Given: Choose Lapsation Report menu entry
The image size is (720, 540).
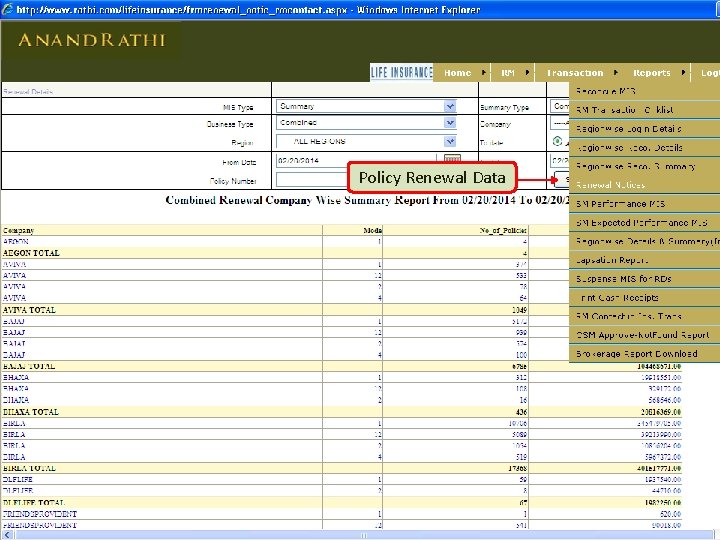Looking at the screenshot, I should point(644,260).
